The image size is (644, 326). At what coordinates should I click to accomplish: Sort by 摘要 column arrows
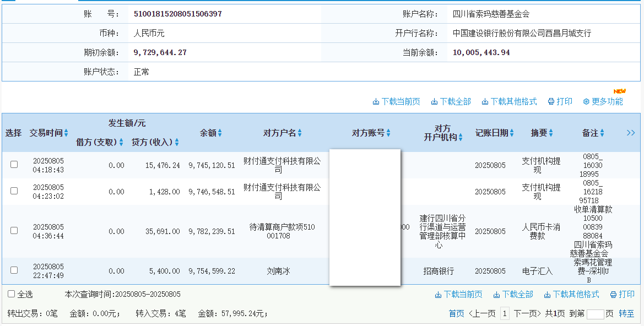[551, 133]
